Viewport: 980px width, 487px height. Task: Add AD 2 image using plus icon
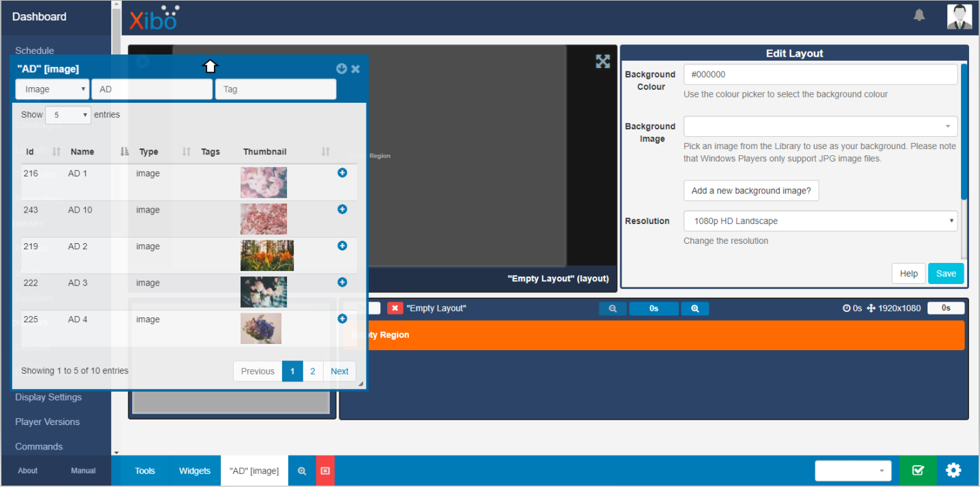coord(342,246)
